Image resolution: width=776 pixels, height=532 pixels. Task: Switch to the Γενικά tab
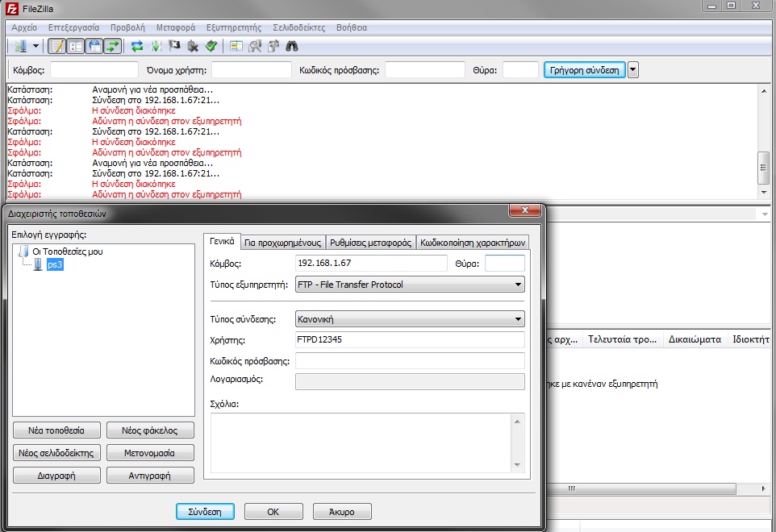222,241
